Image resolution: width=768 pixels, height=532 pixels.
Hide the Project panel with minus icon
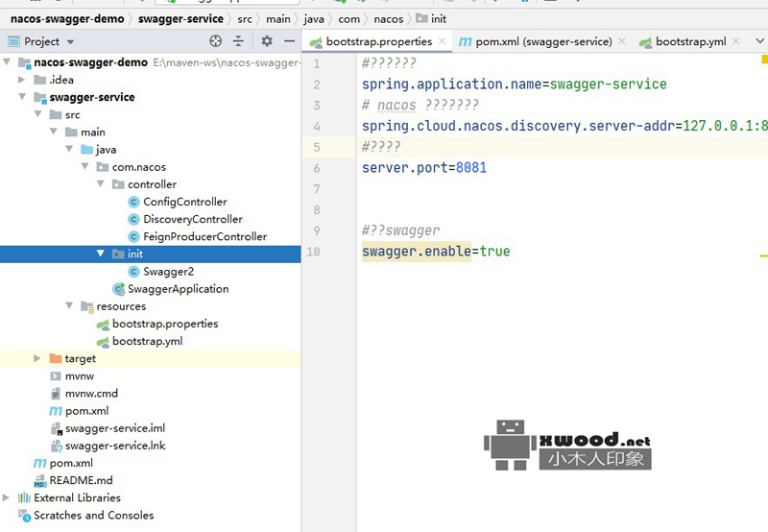(x=290, y=41)
